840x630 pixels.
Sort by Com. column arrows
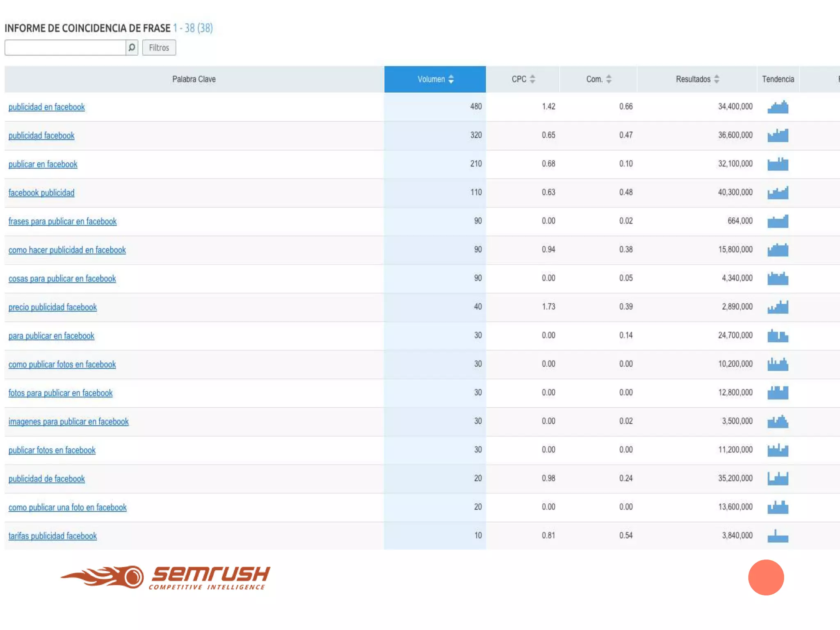tap(609, 79)
